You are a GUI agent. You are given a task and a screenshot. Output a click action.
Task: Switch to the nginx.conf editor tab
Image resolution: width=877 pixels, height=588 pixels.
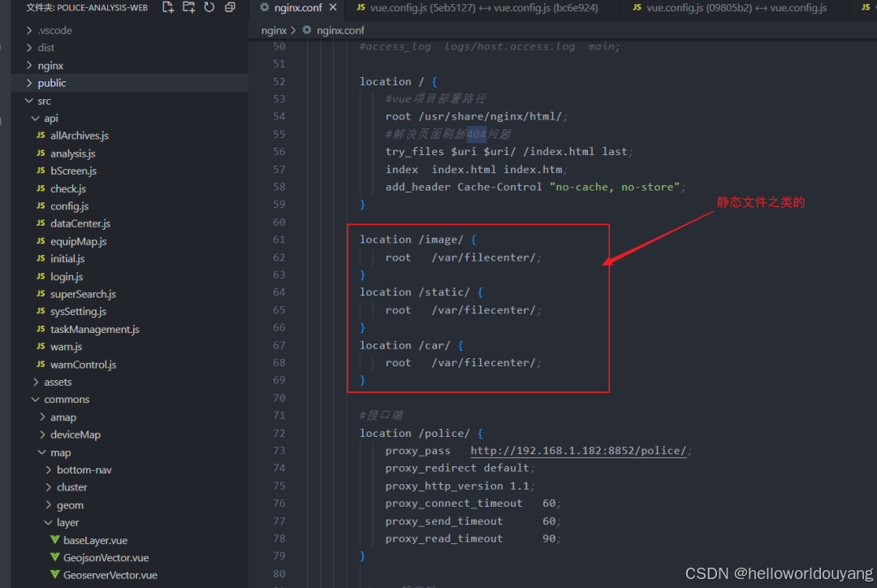(298, 8)
